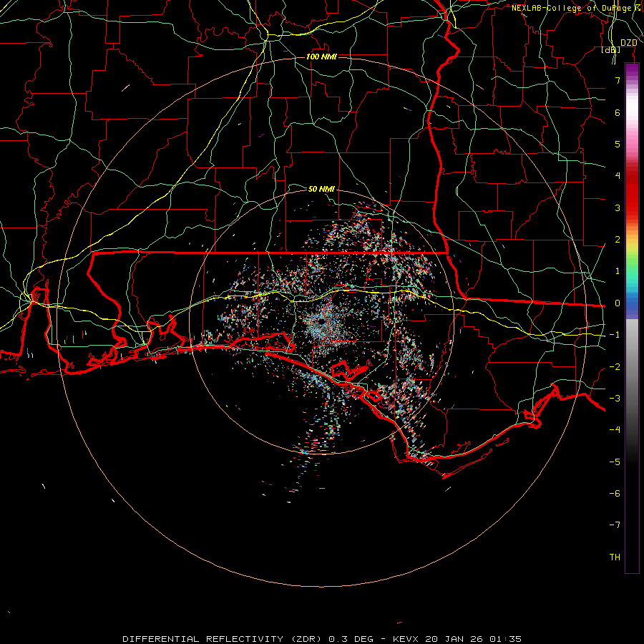Image resolution: width=644 pixels, height=644 pixels.
Task: Click the 100 NMI range ring label
Action: tap(321, 57)
